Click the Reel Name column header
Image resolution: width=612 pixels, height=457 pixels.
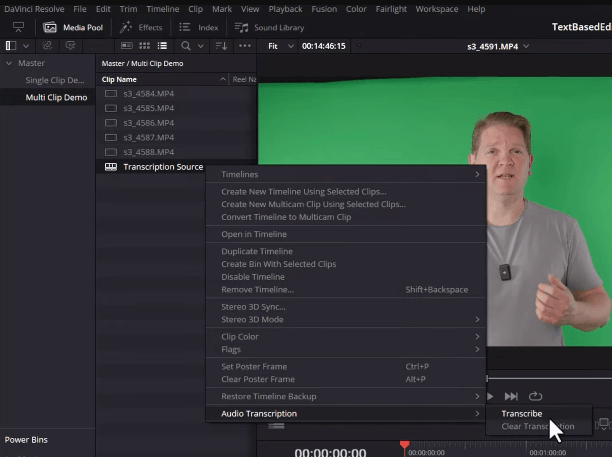244,79
